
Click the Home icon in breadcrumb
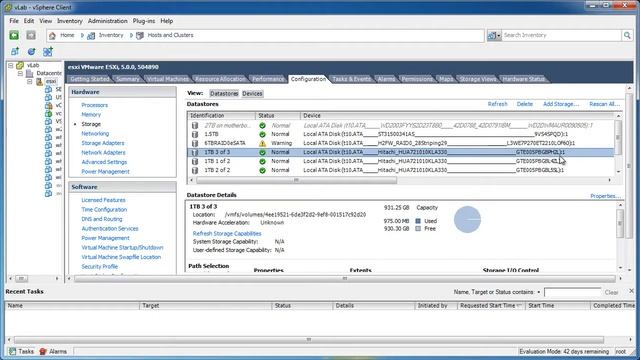tap(52, 36)
